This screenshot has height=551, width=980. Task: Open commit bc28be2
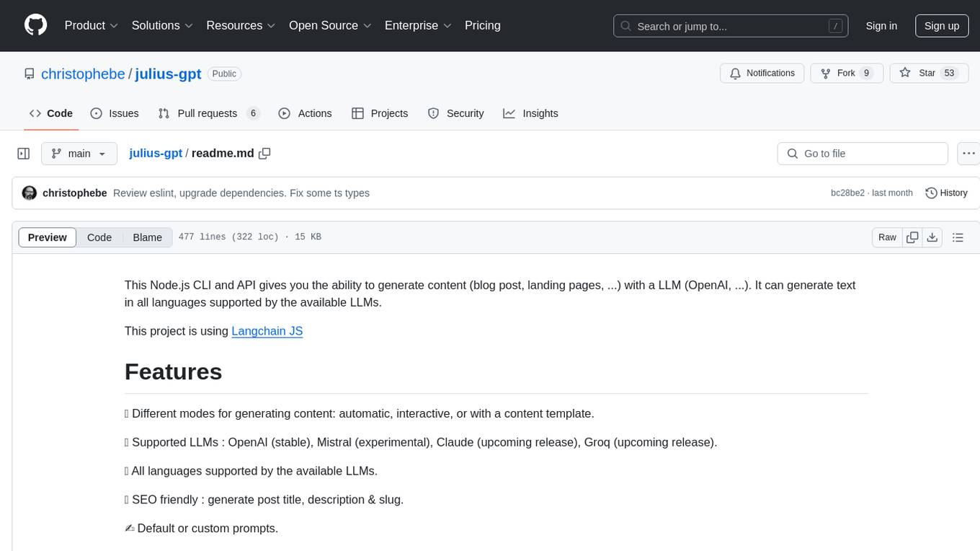pos(846,193)
